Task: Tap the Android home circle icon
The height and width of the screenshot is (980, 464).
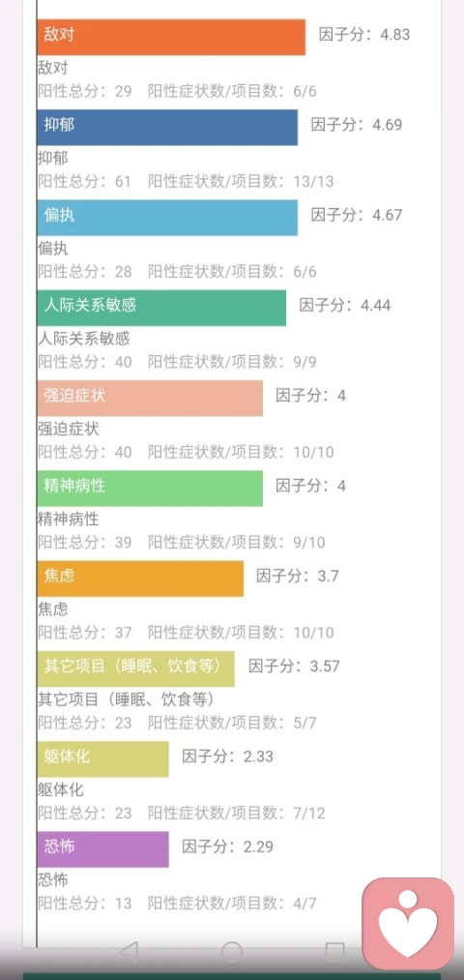Action: [232, 953]
